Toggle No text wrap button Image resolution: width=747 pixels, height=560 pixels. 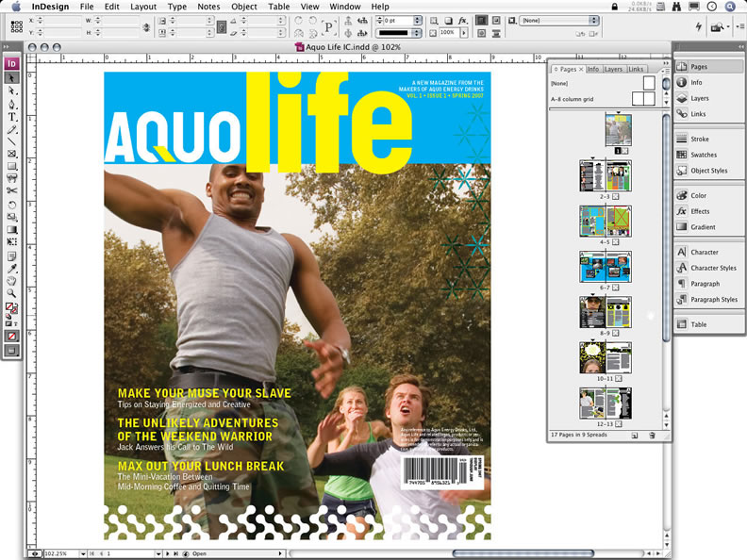pos(482,21)
